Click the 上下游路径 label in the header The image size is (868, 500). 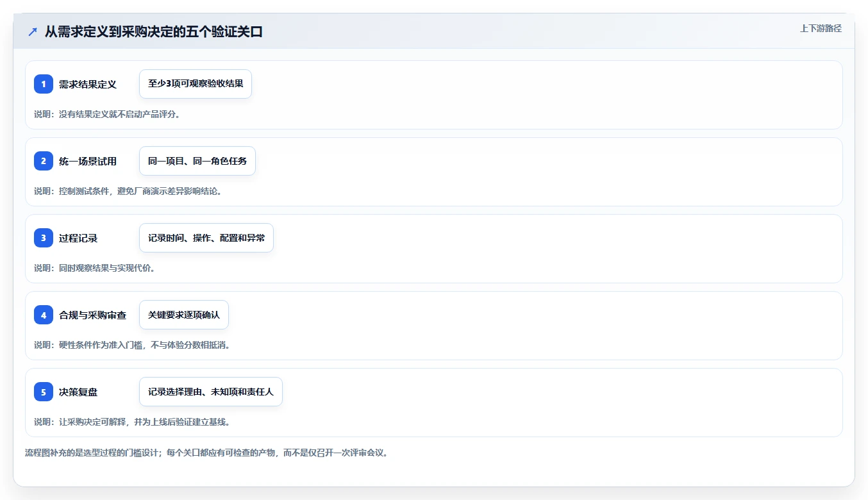[821, 28]
